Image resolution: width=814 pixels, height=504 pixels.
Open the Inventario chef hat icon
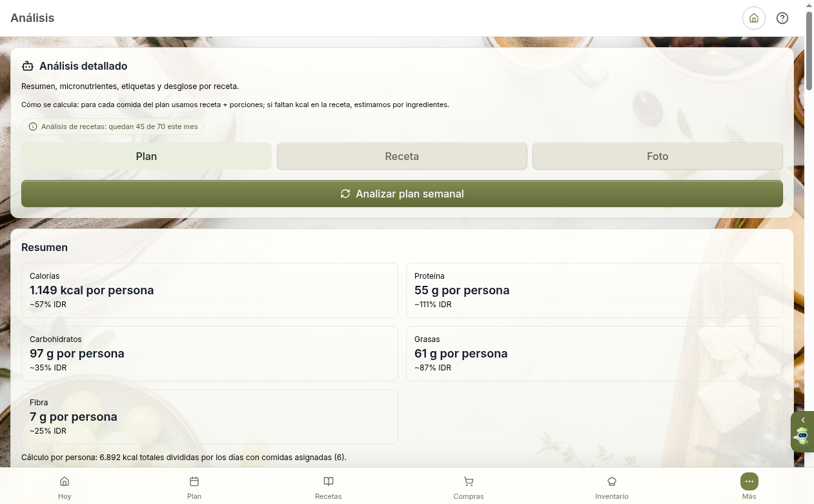pyautogui.click(x=612, y=481)
